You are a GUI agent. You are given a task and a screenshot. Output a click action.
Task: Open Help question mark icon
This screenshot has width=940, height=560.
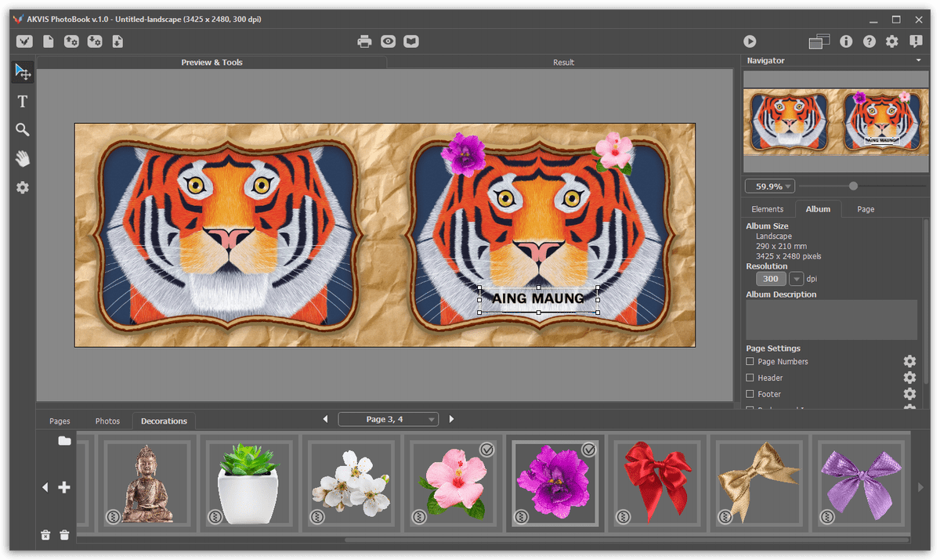869,42
